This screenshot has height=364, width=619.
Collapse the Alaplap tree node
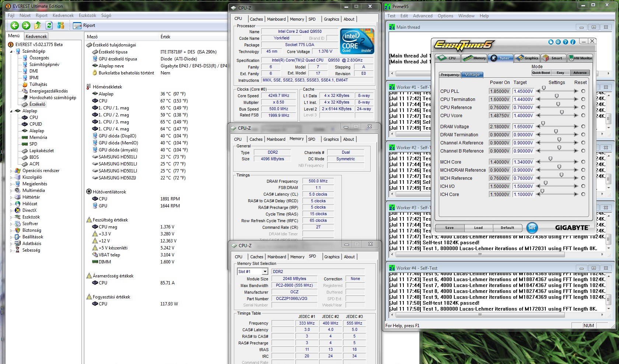point(11,111)
